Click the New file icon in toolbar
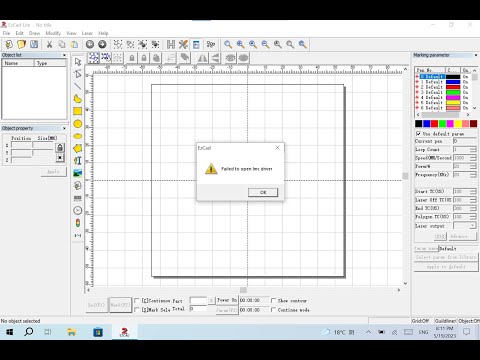 9,44
